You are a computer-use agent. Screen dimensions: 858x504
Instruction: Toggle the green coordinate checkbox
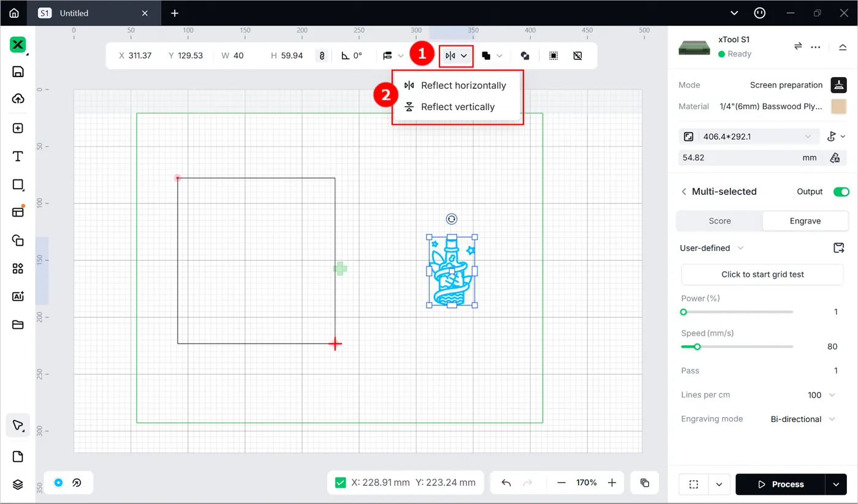click(341, 483)
